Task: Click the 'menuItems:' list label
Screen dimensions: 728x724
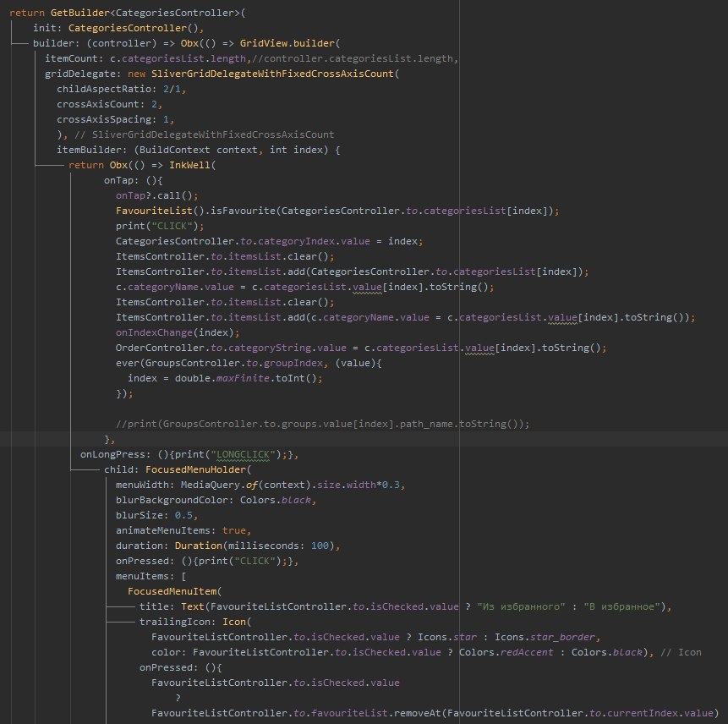Action: click(x=145, y=576)
